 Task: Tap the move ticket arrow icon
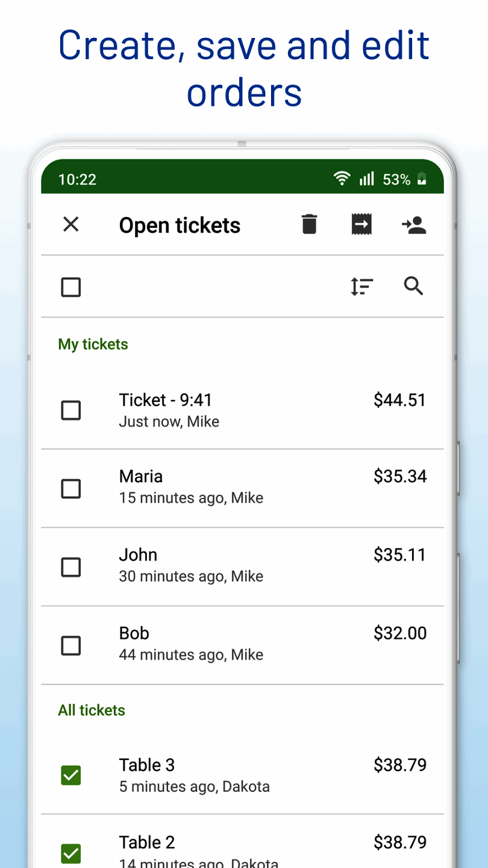click(361, 225)
